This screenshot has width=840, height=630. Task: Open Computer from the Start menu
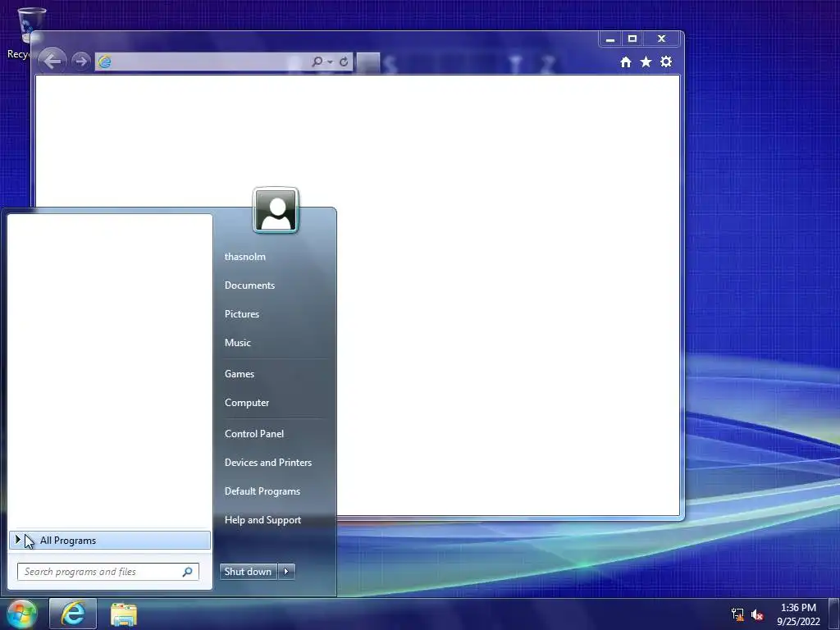246,403
